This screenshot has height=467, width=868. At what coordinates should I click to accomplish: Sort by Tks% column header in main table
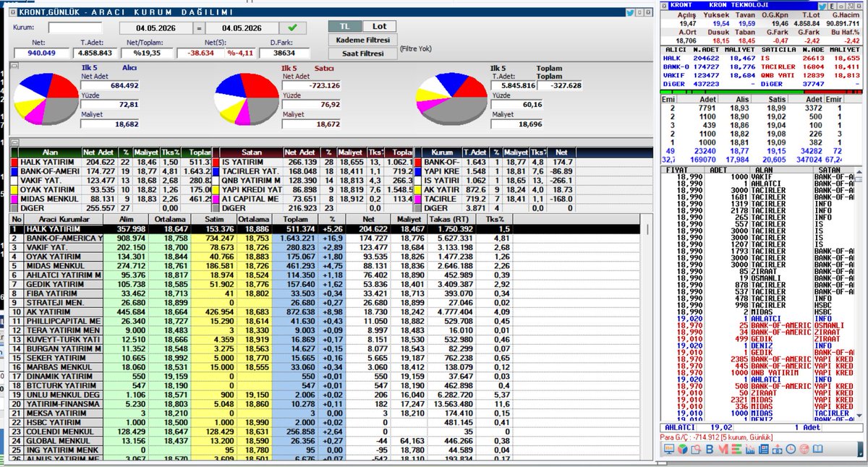click(493, 218)
